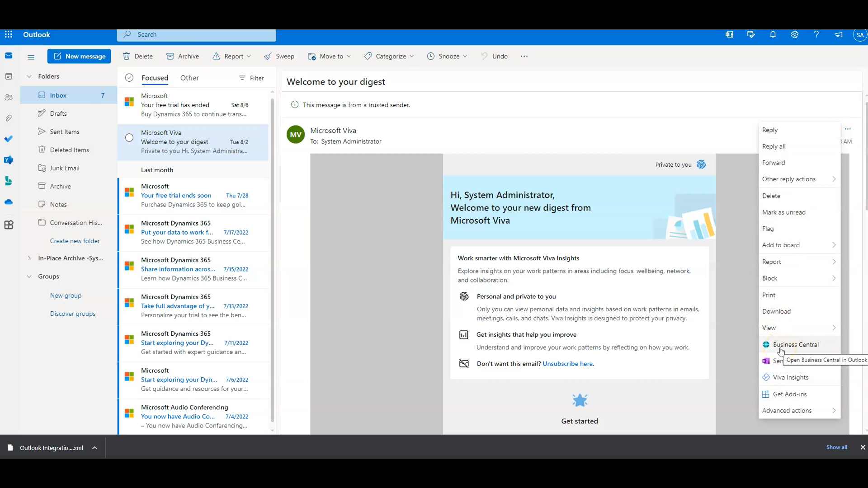Toggle Focused inbox tab
868x488 pixels.
155,77
